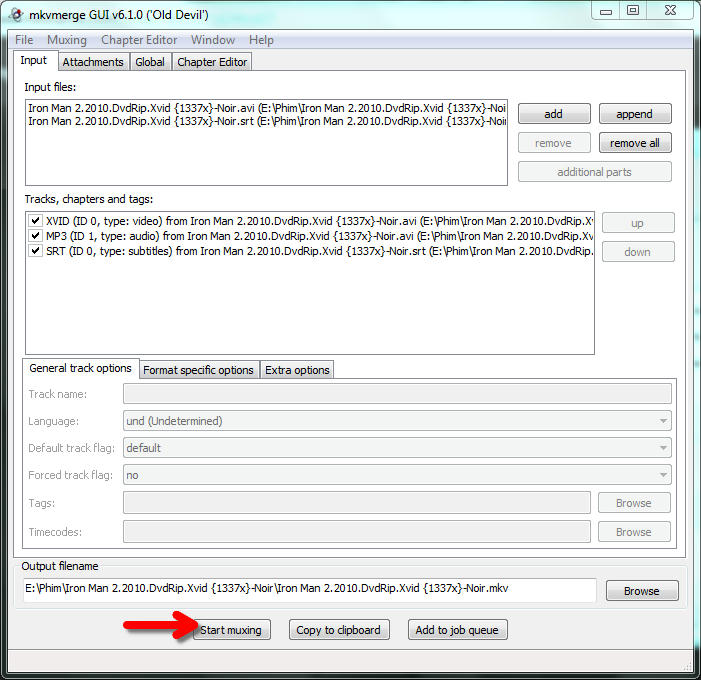Open the File menu
Screen dimensions: 701x680
click(24, 40)
